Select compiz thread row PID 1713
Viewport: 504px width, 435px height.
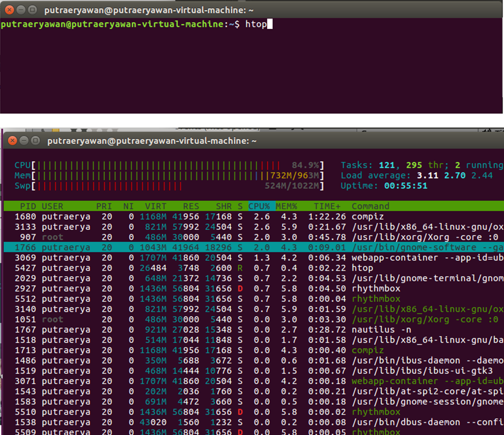254,350
